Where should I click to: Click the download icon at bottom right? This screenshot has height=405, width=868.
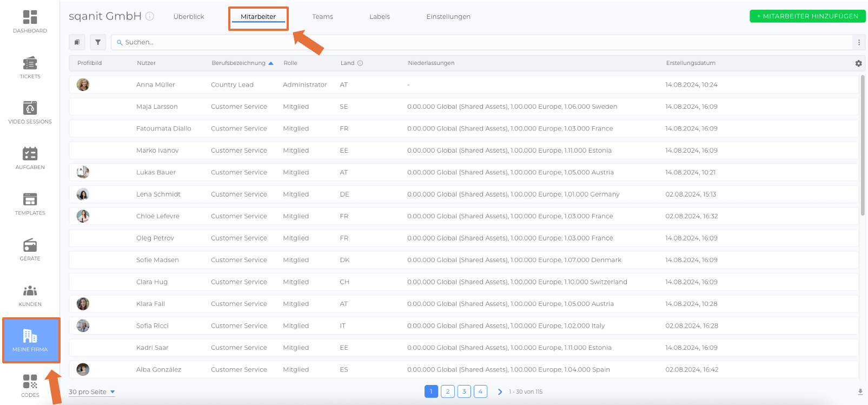tap(860, 392)
